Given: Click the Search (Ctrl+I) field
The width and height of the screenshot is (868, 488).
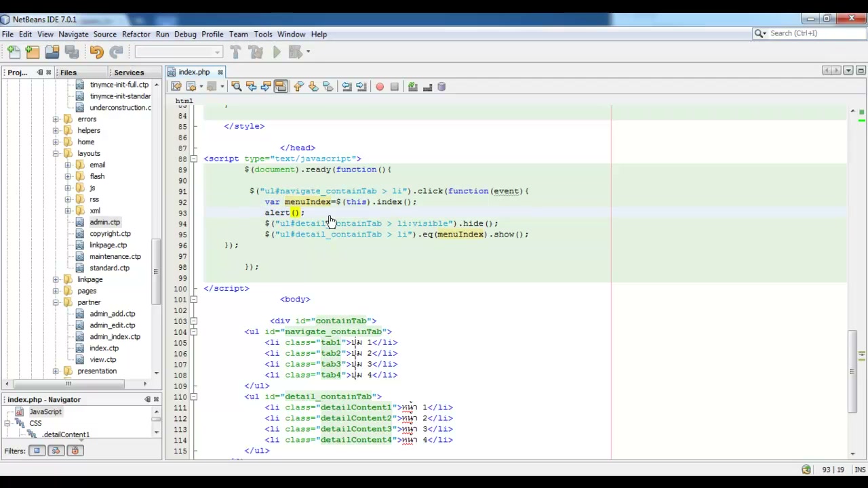Looking at the screenshot, I should [x=810, y=33].
